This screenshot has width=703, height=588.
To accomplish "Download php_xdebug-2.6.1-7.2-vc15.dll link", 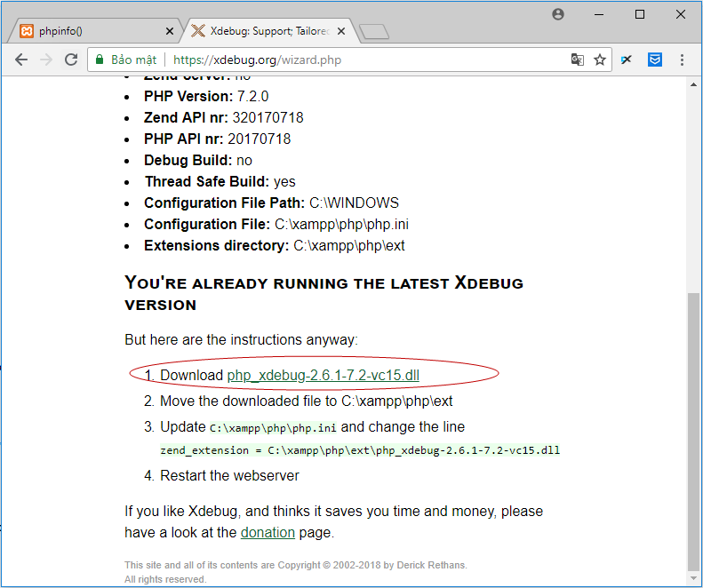I will point(323,375).
